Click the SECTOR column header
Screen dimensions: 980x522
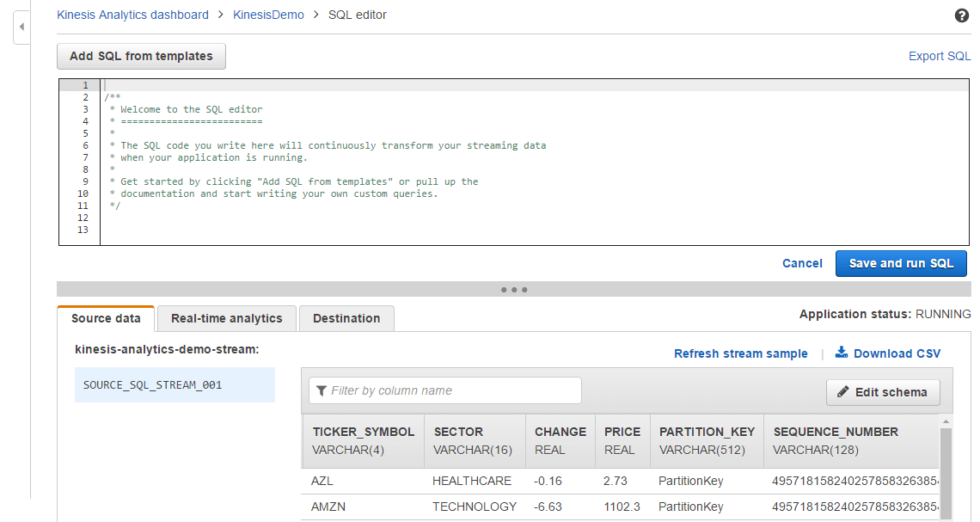(x=475, y=440)
